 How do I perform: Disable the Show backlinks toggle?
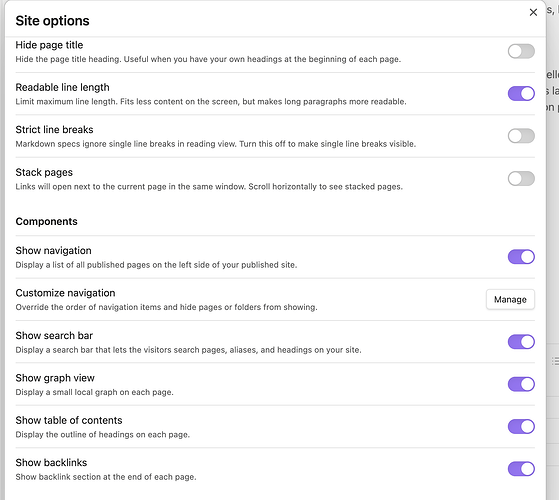[x=521, y=469]
